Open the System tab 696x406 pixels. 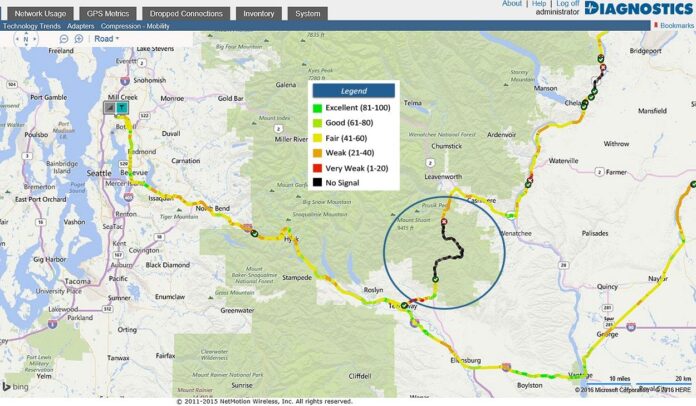(x=308, y=14)
